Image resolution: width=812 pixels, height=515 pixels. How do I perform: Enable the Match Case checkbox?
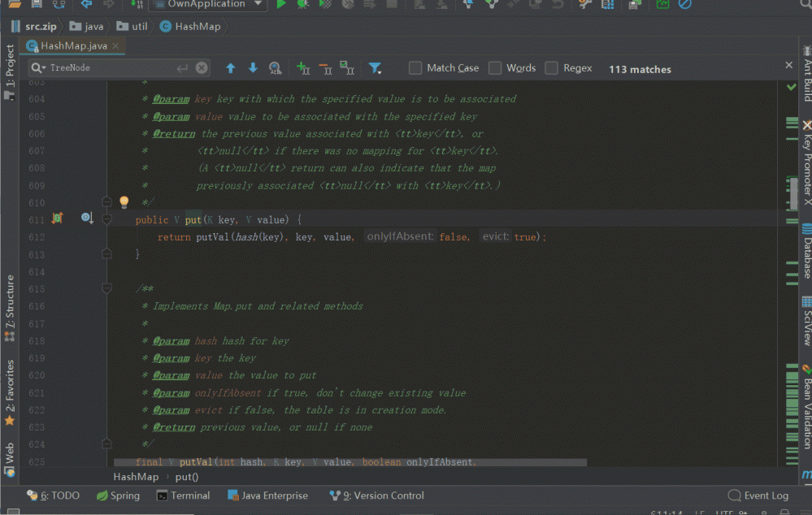(x=415, y=68)
